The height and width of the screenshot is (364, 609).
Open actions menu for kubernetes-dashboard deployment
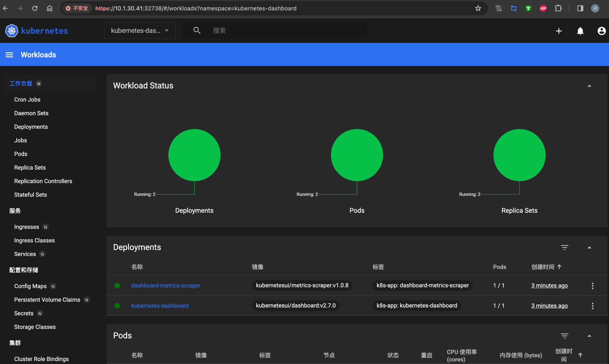tap(592, 306)
